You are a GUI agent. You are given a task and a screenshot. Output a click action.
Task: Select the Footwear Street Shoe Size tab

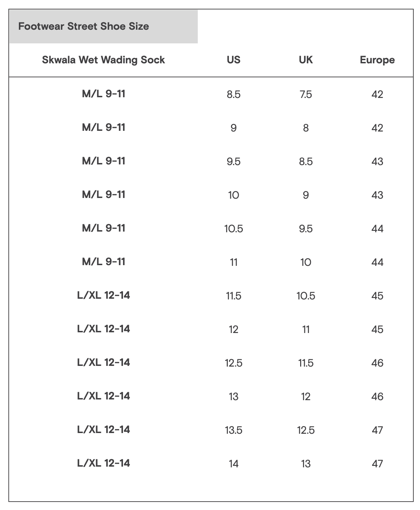click(x=103, y=27)
